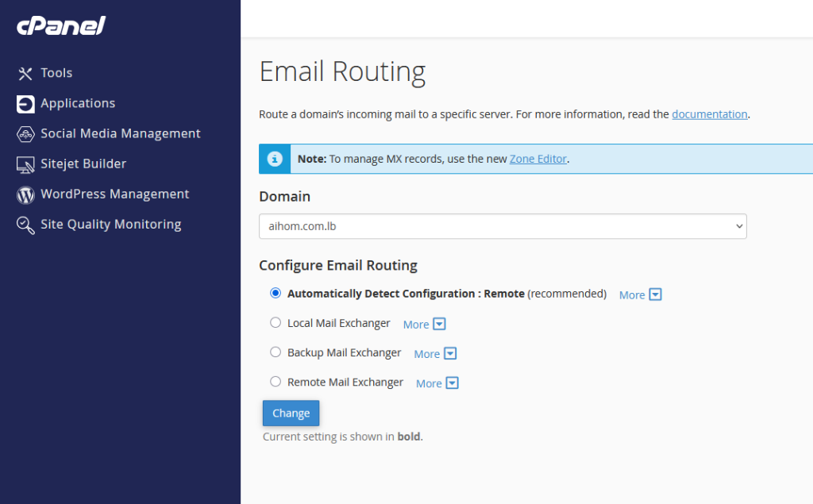Open the Domain dropdown showing aihom.com.lb
813x504 pixels.
pos(503,226)
